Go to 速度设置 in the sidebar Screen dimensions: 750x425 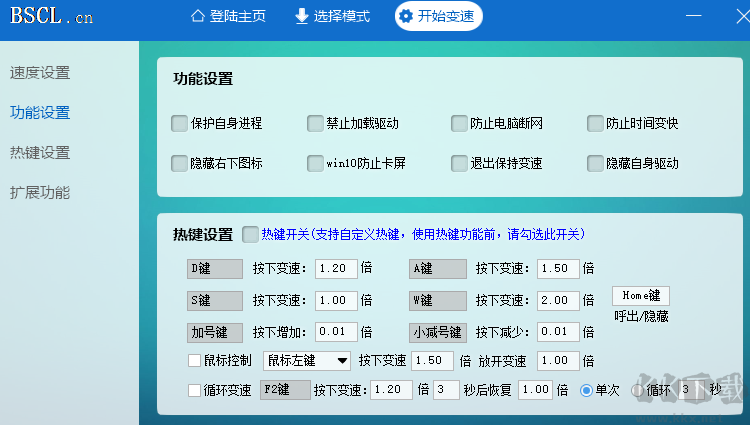click(x=40, y=73)
